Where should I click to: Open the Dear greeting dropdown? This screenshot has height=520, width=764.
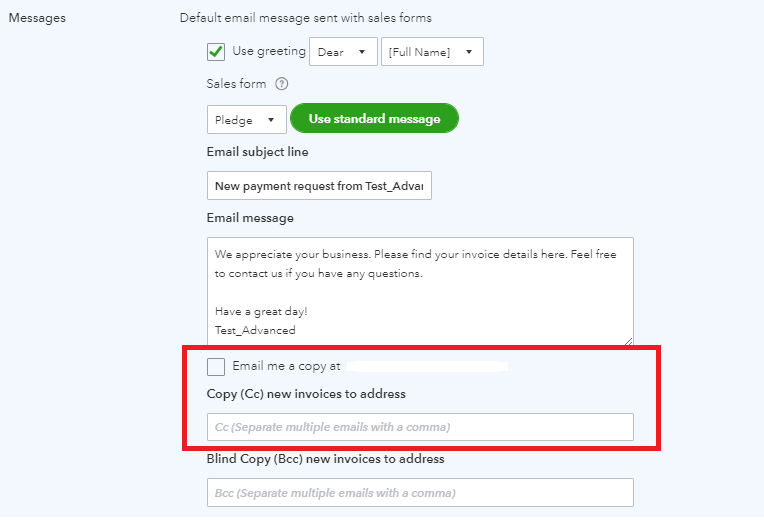tap(343, 52)
